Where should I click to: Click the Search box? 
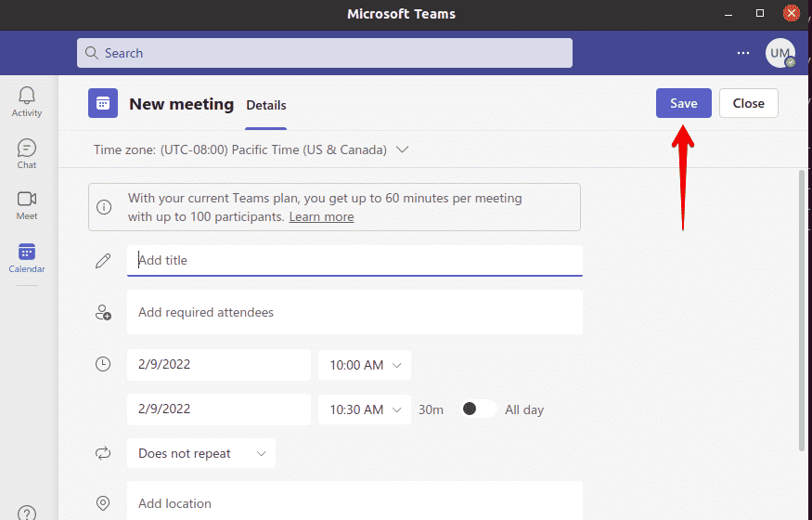click(x=325, y=53)
